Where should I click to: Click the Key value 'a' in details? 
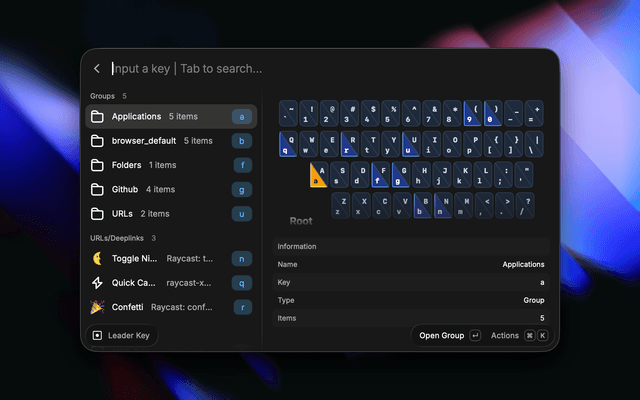pos(542,282)
